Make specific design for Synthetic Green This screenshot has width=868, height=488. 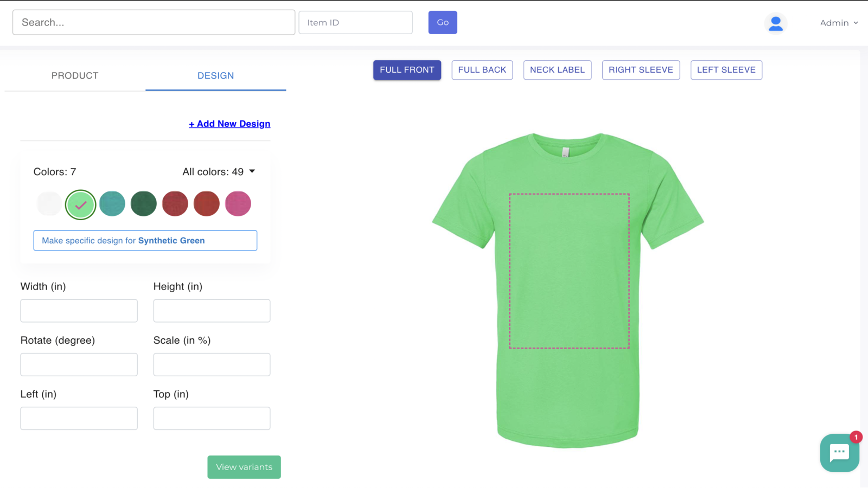[145, 241]
